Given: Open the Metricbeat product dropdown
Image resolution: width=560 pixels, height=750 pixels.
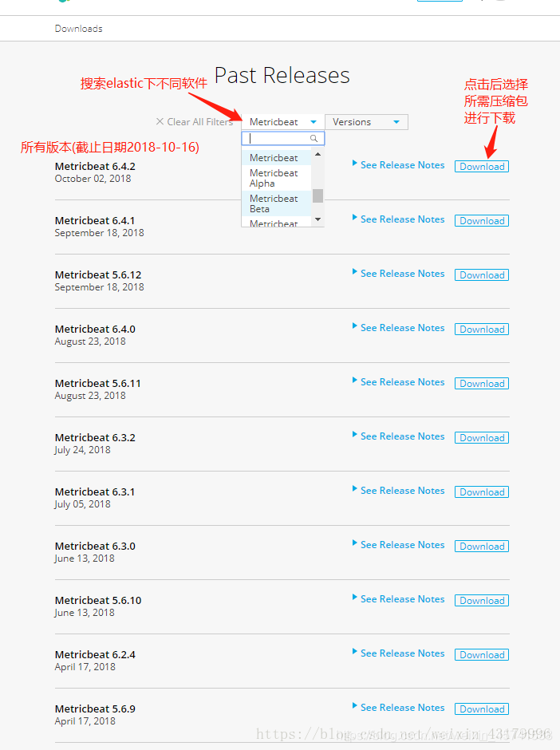Looking at the screenshot, I should click(282, 122).
